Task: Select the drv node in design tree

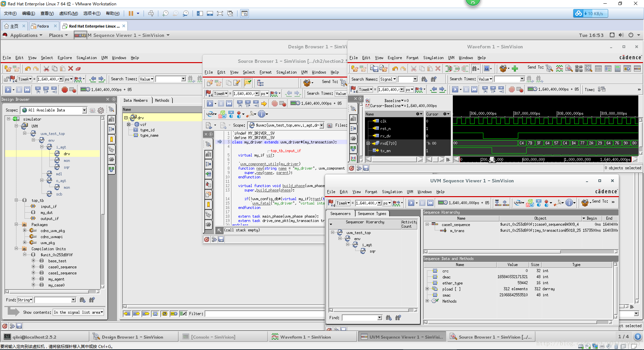Action: [67, 154]
